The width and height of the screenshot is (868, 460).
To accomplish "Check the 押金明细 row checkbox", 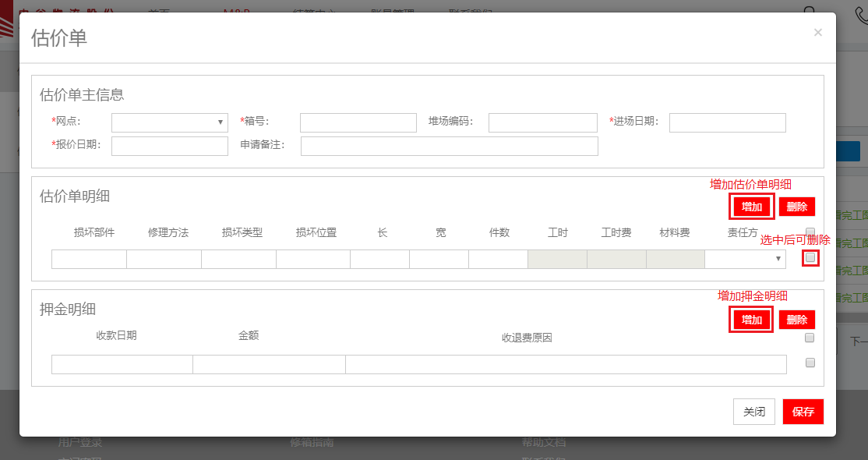I will [x=810, y=363].
